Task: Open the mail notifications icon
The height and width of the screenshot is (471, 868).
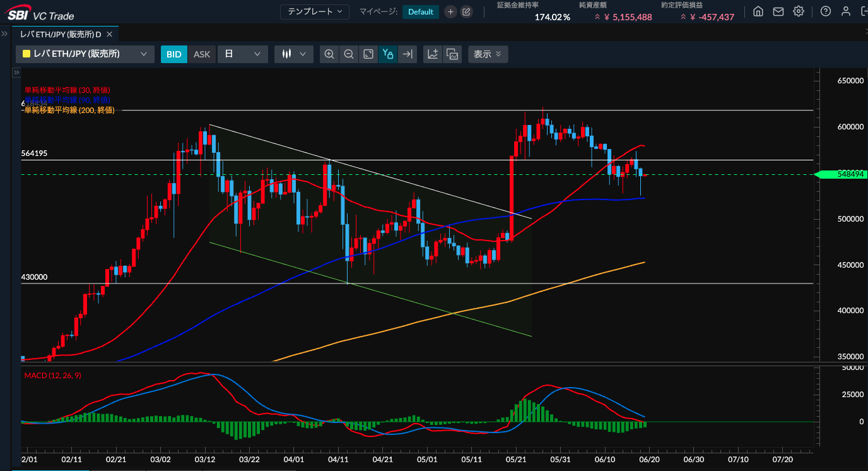Action: 778,11
